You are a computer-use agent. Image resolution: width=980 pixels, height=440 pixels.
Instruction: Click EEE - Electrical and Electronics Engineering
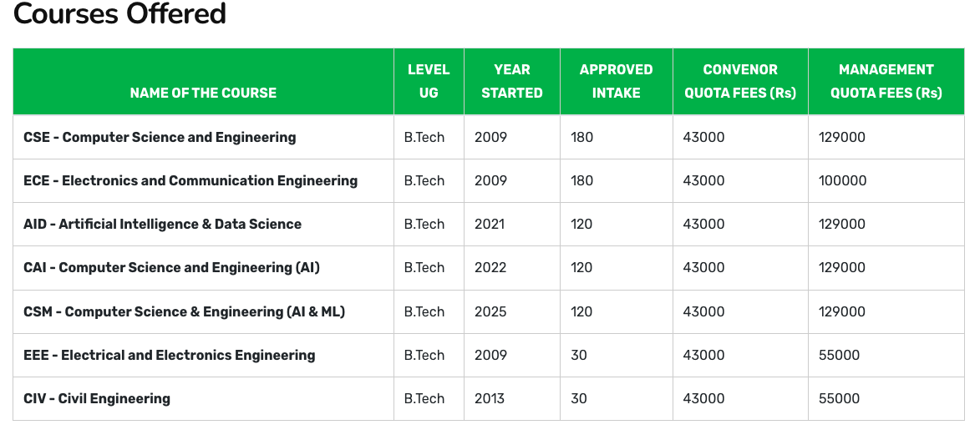coord(170,355)
